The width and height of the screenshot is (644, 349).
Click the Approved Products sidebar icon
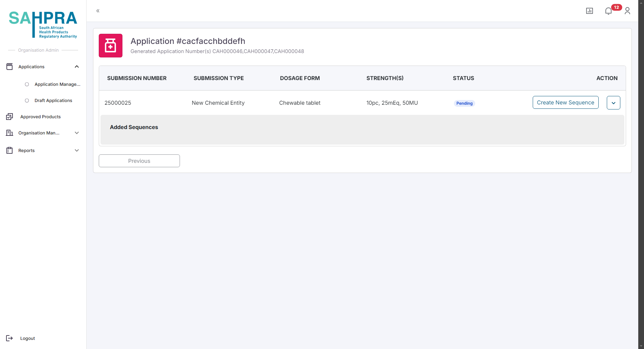pyautogui.click(x=9, y=117)
